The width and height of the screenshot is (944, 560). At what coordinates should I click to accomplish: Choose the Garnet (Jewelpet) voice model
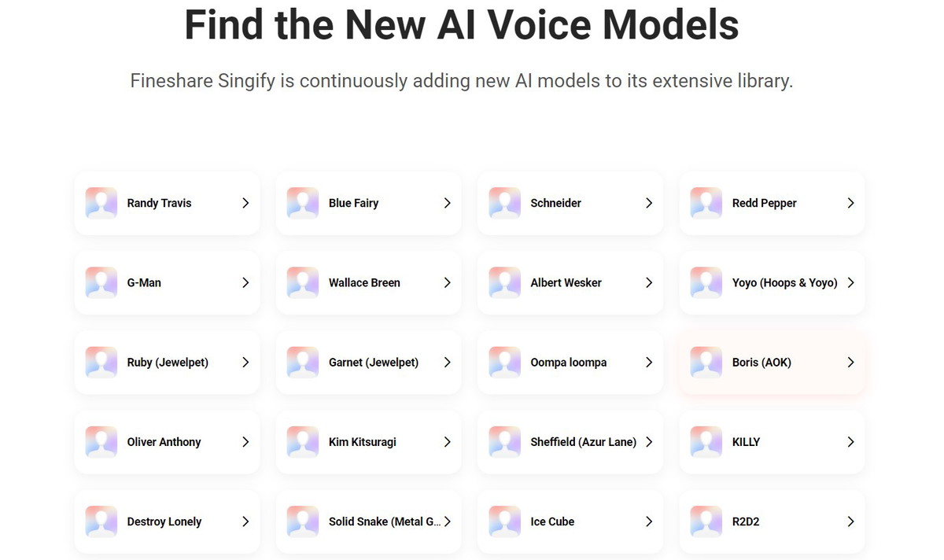[374, 363]
